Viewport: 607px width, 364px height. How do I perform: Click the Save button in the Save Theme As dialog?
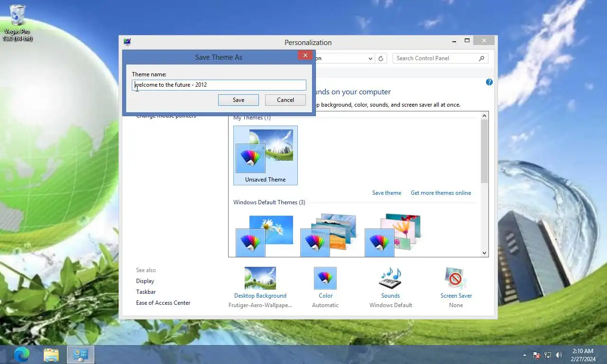239,100
